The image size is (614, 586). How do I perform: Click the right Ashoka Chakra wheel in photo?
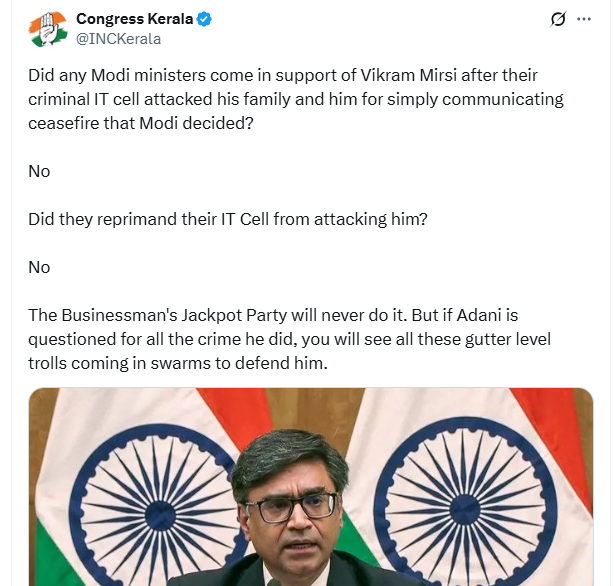465,509
